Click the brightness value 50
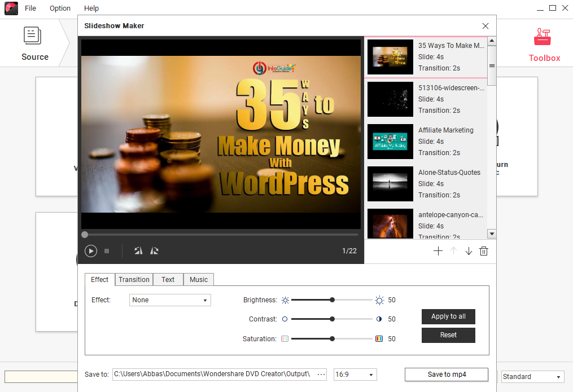Image resolution: width=573 pixels, height=392 pixels. pyautogui.click(x=392, y=300)
